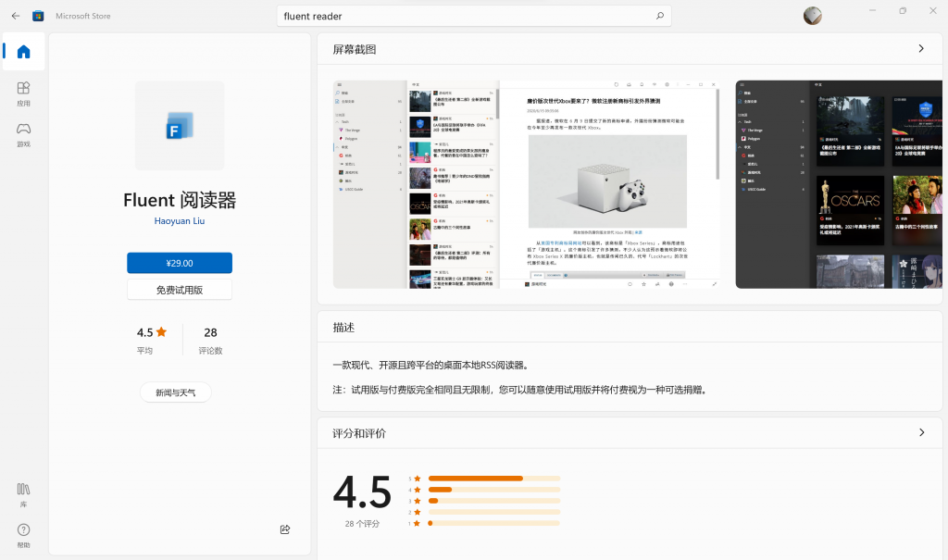Minimize the Microsoft Store window
Screen dimensions: 948x560
click(x=872, y=11)
